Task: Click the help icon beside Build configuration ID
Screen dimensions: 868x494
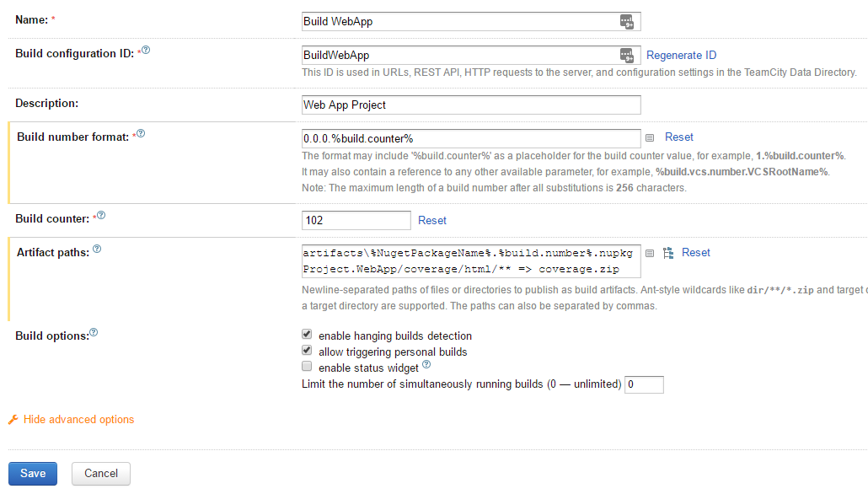Action: (x=146, y=51)
